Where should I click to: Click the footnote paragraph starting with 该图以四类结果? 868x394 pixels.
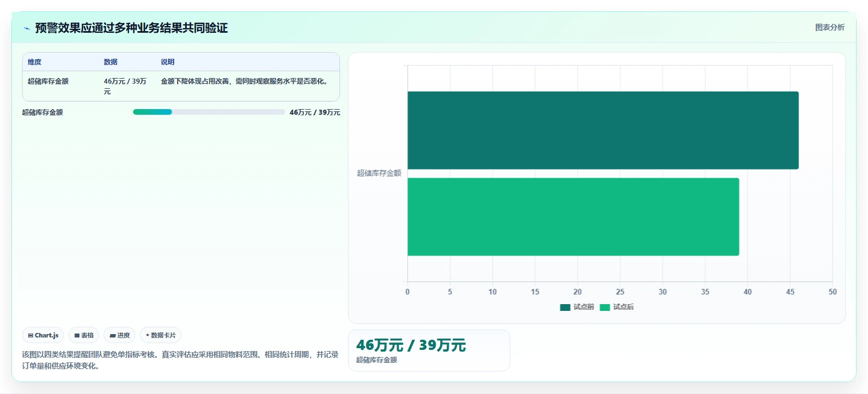181,360
